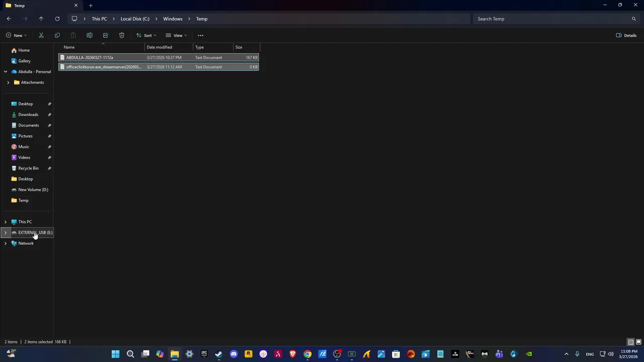This screenshot has width=644, height=362.
Task: Expand chevron after Windows breadcrumb
Action: tap(190, 19)
